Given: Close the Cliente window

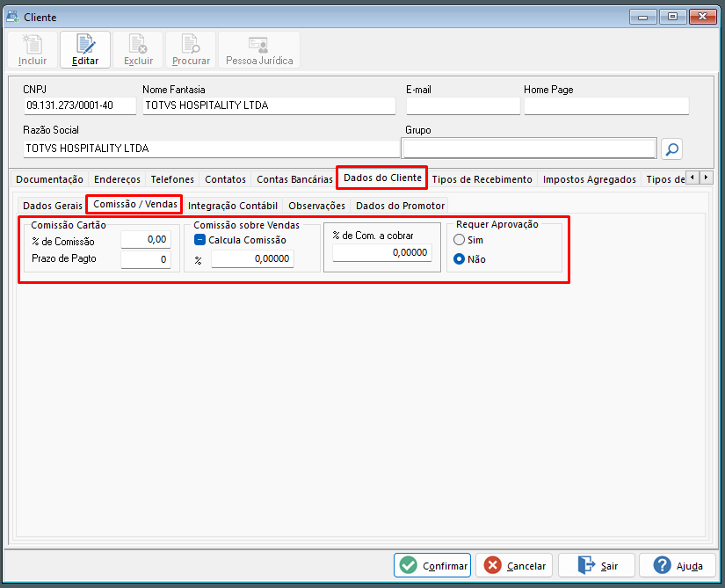Looking at the screenshot, I should click(703, 17).
